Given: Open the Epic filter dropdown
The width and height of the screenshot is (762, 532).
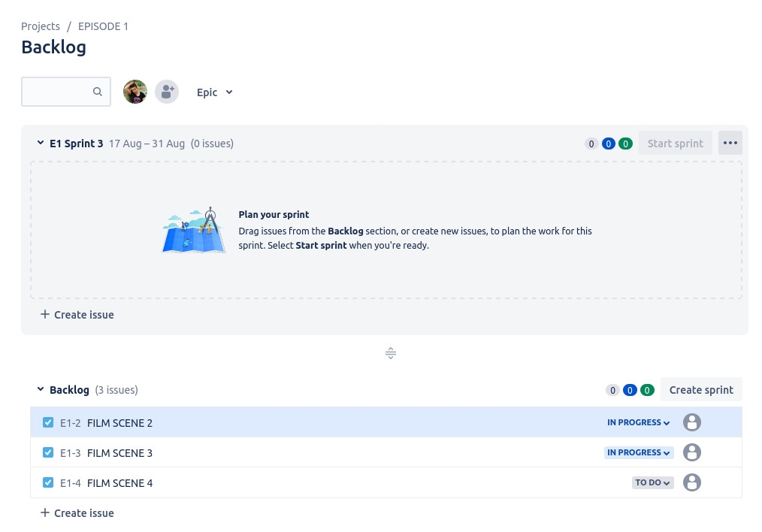Looking at the screenshot, I should (x=215, y=92).
